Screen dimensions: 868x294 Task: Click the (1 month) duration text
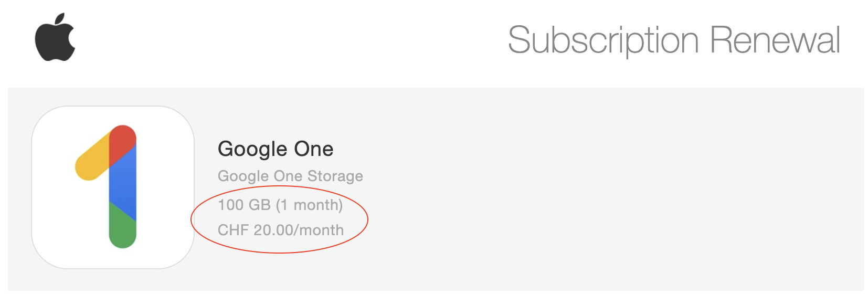(309, 205)
